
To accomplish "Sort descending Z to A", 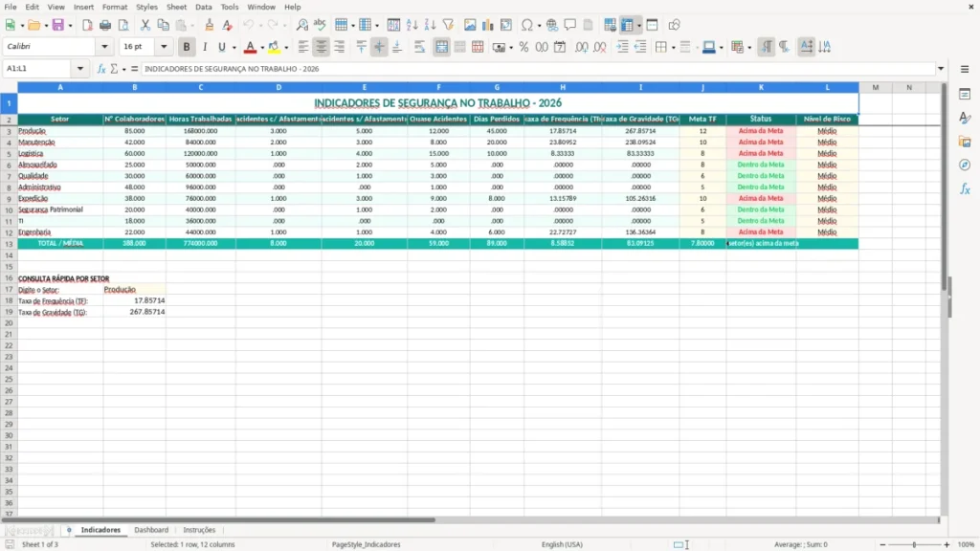I will 430,25.
